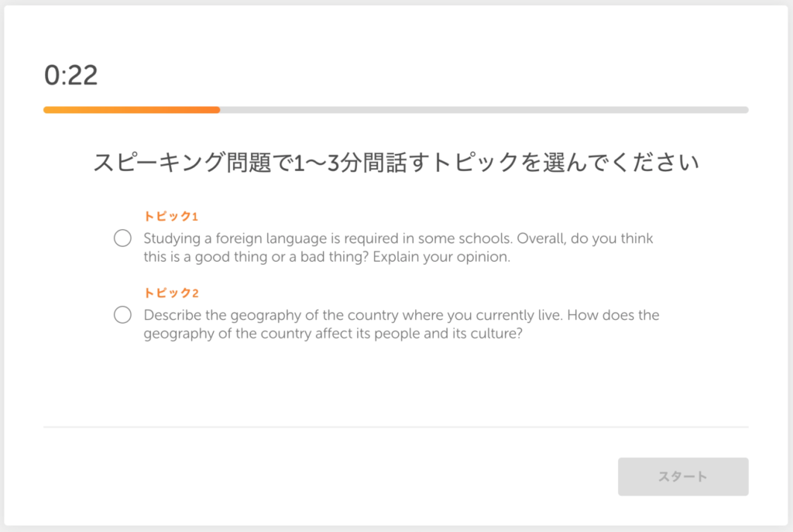Click the phrase 'How does the' in topic 2
Image resolution: width=793 pixels, height=532 pixels.
click(x=613, y=315)
